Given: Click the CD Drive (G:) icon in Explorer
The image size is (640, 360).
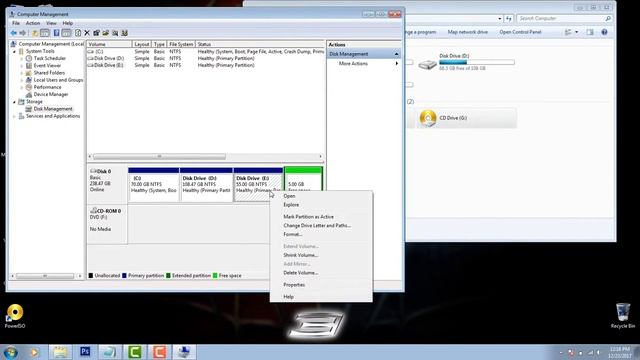Looking at the screenshot, I should pos(428,118).
